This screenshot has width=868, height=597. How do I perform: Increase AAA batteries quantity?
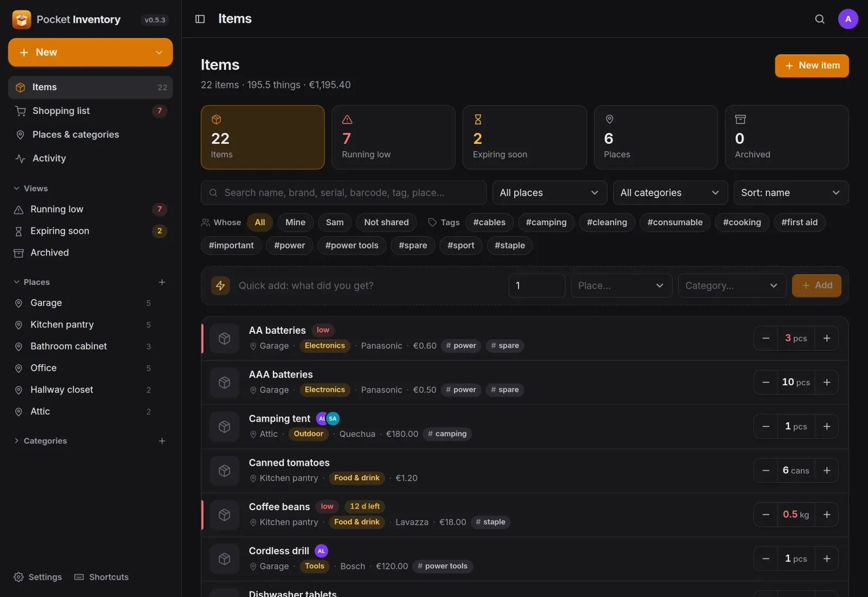tap(827, 382)
